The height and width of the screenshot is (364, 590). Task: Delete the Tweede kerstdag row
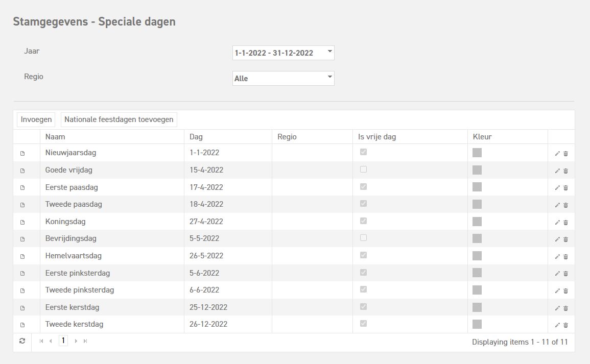565,325
